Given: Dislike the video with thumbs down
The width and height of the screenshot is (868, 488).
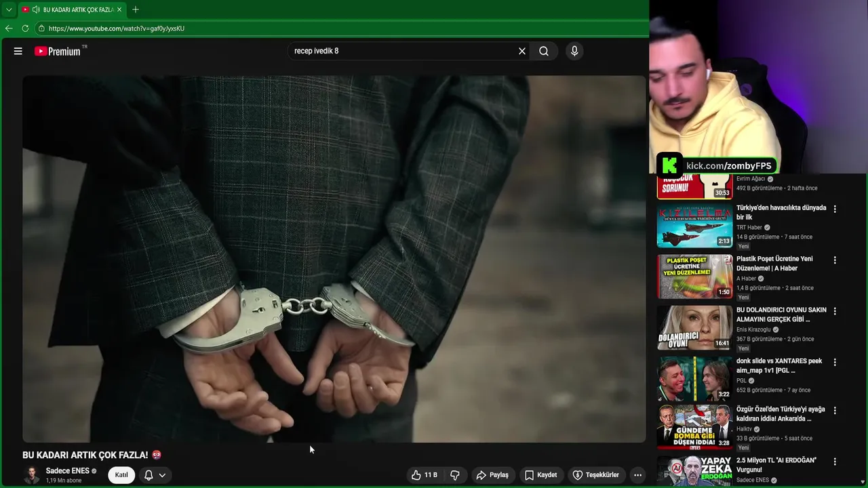Looking at the screenshot, I should [455, 475].
